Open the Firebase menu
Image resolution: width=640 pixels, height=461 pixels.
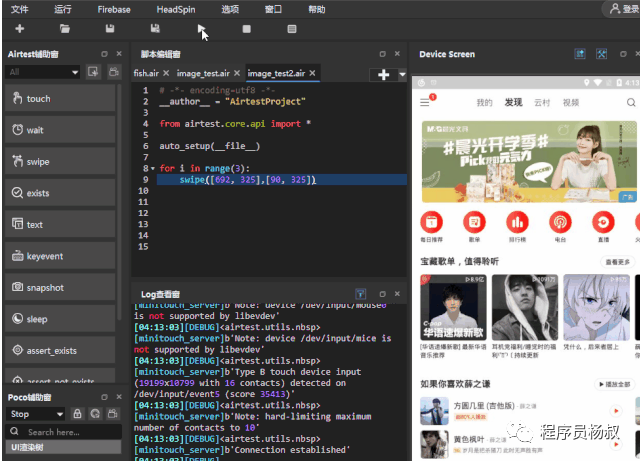click(114, 9)
